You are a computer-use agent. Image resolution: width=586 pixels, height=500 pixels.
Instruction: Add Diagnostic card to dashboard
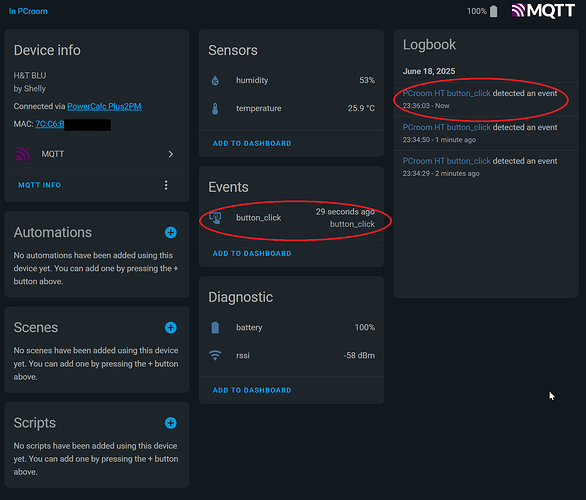252,390
